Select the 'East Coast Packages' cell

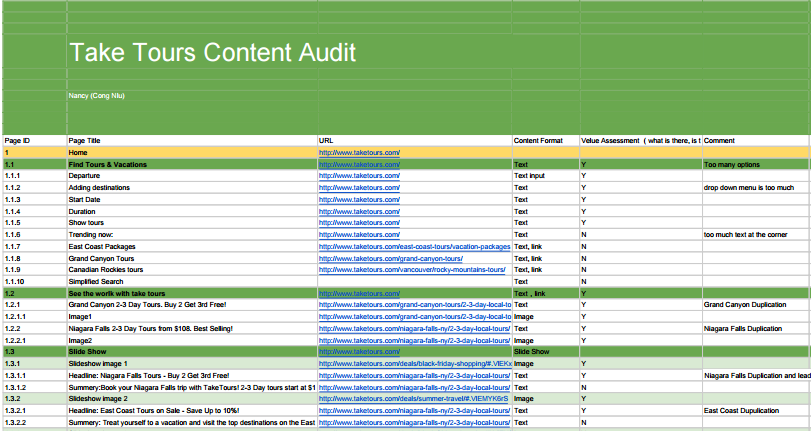192,247
